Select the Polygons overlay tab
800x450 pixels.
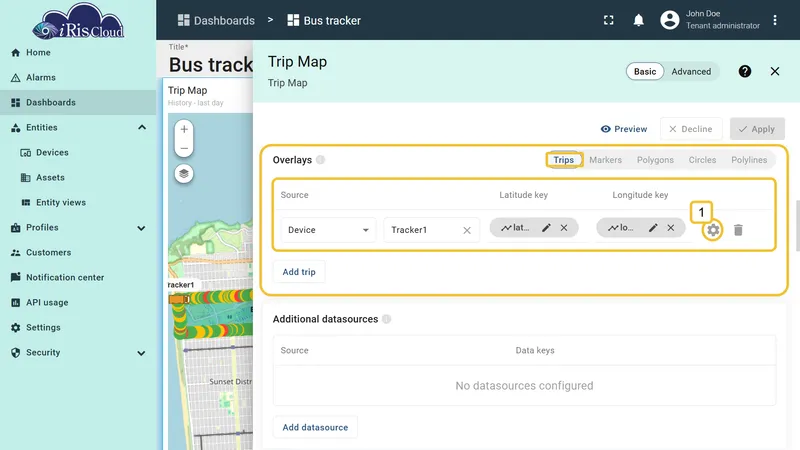coord(655,160)
